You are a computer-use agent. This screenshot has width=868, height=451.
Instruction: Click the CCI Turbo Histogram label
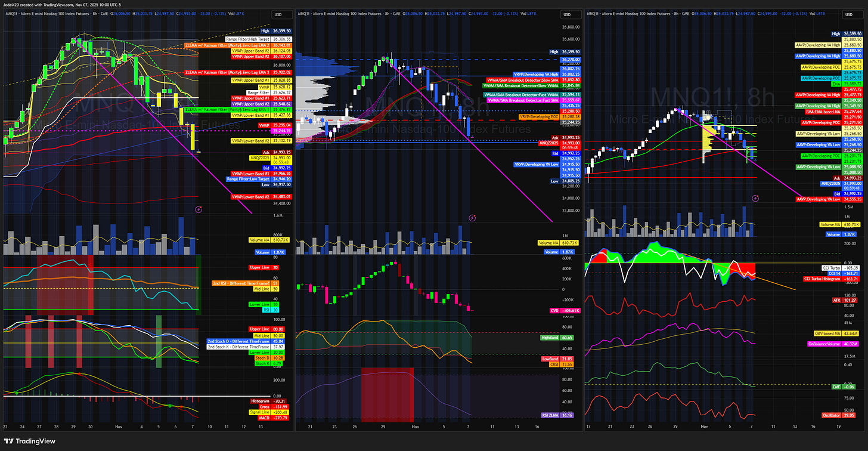823,278
